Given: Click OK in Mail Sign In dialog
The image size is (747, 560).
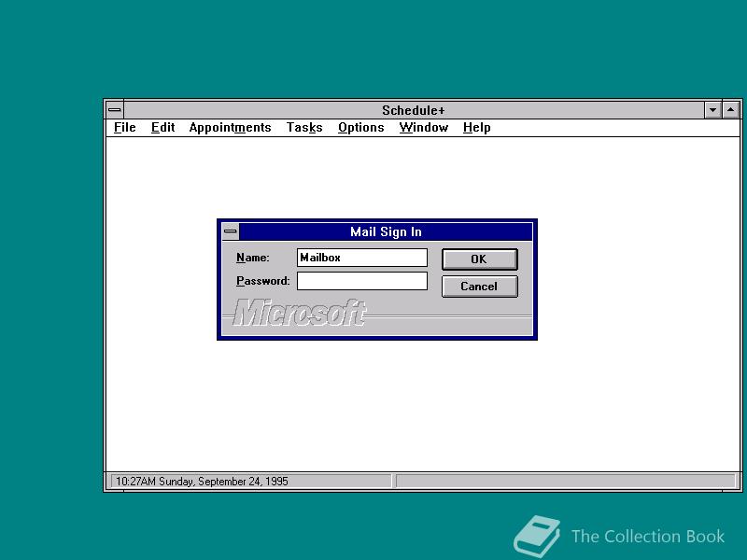Looking at the screenshot, I should coord(479,259).
